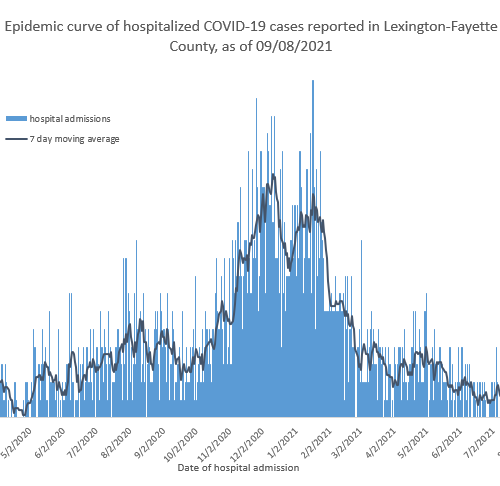Click the 11/2/2020 axis date label
The width and height of the screenshot is (500, 486).
[x=214, y=444]
